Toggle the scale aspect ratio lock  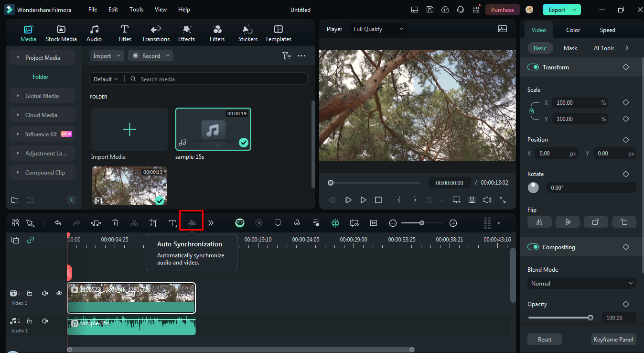[531, 111]
